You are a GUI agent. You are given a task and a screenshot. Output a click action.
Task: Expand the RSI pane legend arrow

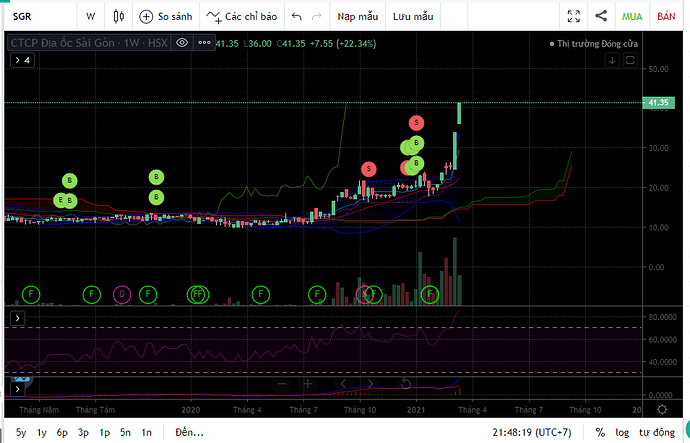18,318
